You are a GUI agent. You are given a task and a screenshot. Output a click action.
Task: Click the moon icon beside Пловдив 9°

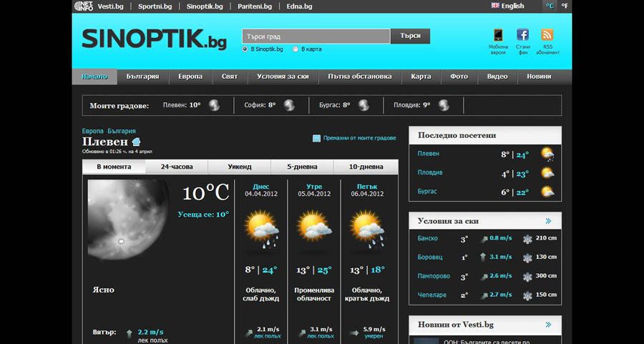point(444,105)
